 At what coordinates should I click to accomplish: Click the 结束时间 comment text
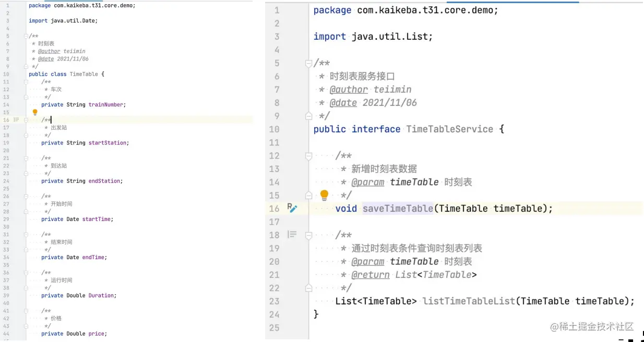pos(62,242)
